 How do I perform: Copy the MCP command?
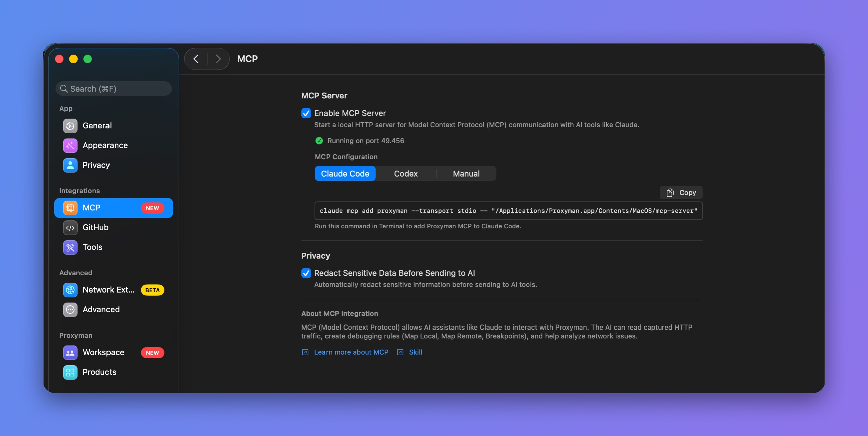coord(681,193)
